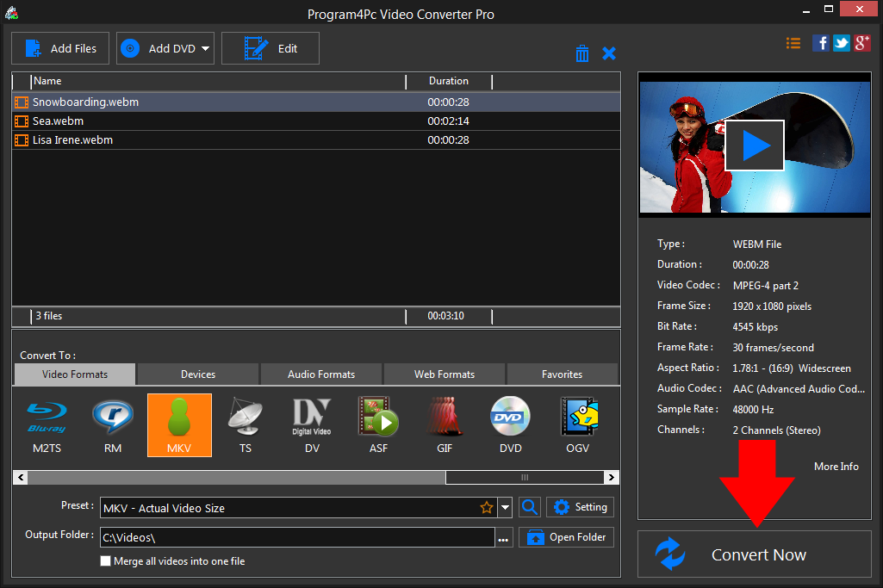The height and width of the screenshot is (588, 883).
Task: Open preset search with the magnifier icon
Action: click(x=529, y=507)
